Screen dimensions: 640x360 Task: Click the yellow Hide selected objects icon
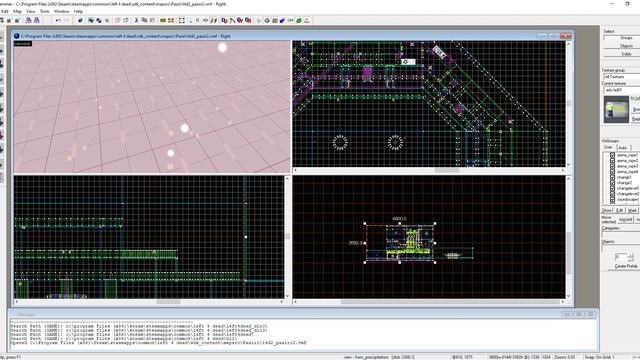point(163,20)
